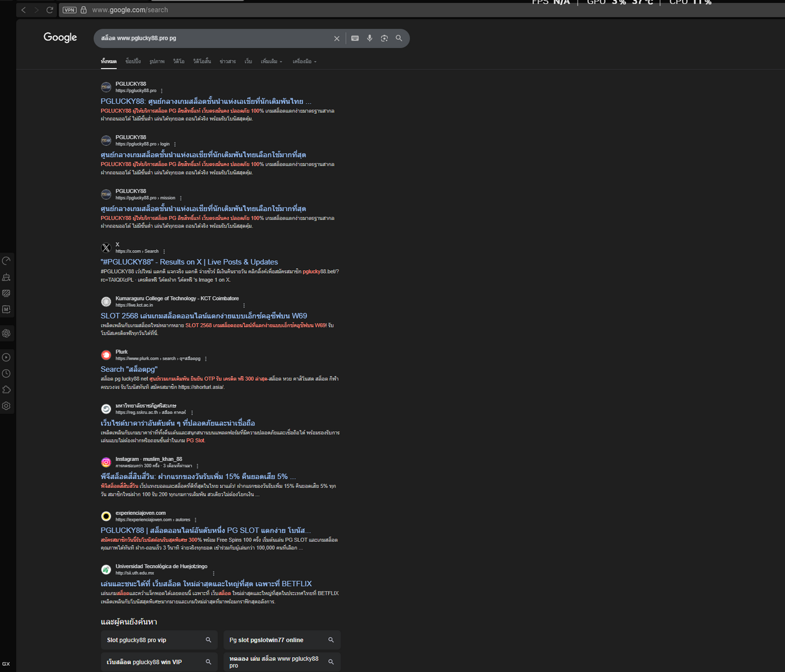
Task: Click the striped monitor icon in sidebar
Action: [x=6, y=293]
